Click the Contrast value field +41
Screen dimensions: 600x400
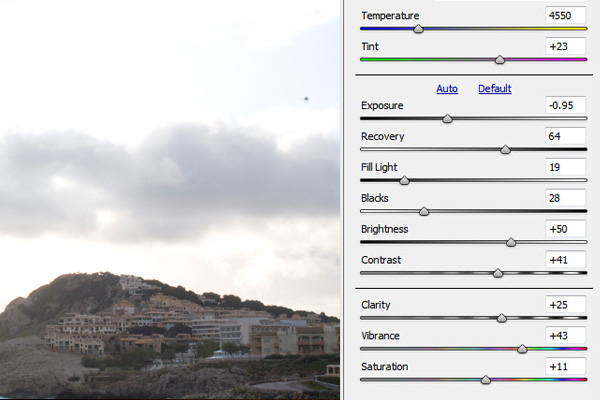pos(565,260)
